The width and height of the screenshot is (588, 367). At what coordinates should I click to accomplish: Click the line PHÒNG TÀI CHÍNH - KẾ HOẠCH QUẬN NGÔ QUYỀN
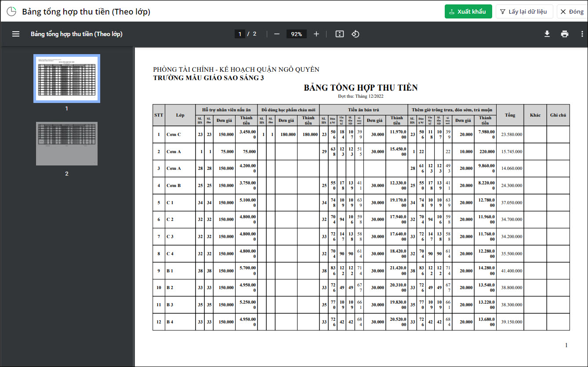pyautogui.click(x=236, y=70)
